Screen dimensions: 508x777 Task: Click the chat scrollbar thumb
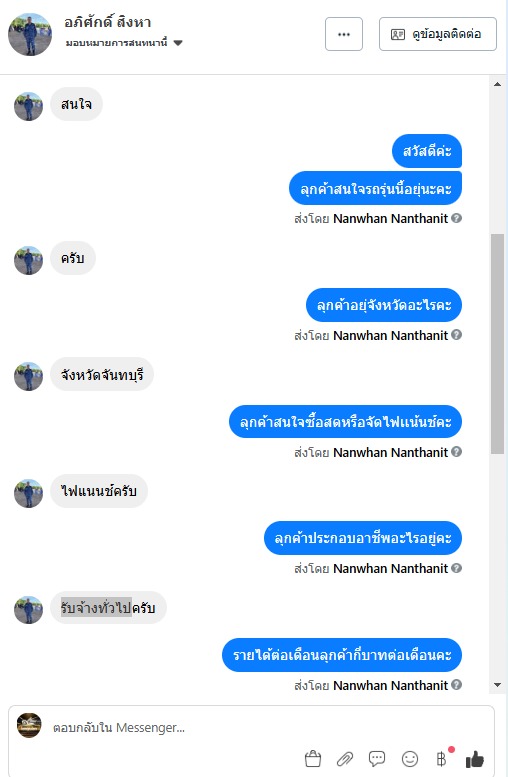497,343
